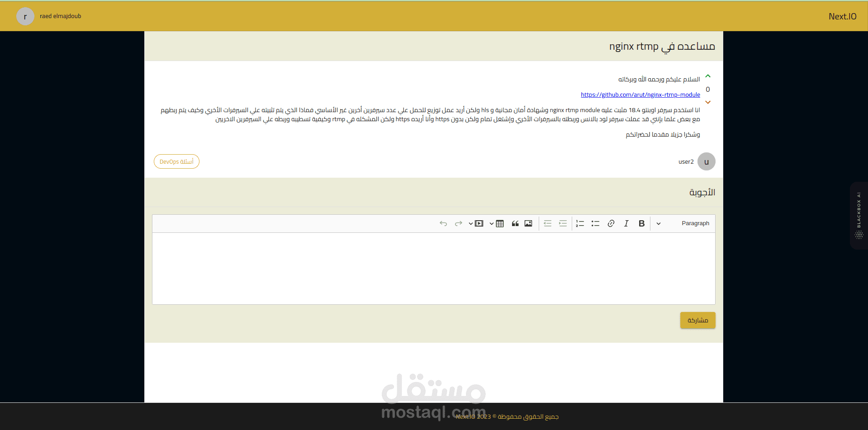Insert block quote in answer

[515, 223]
